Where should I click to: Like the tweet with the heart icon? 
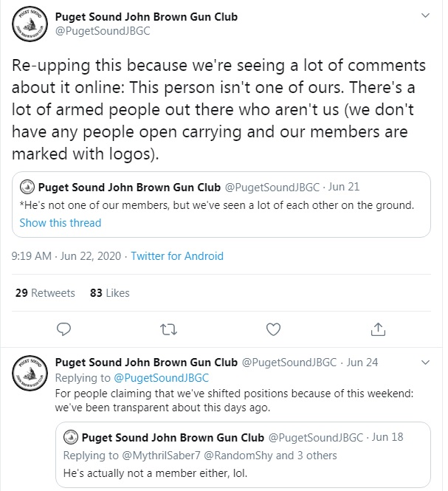[x=273, y=329]
